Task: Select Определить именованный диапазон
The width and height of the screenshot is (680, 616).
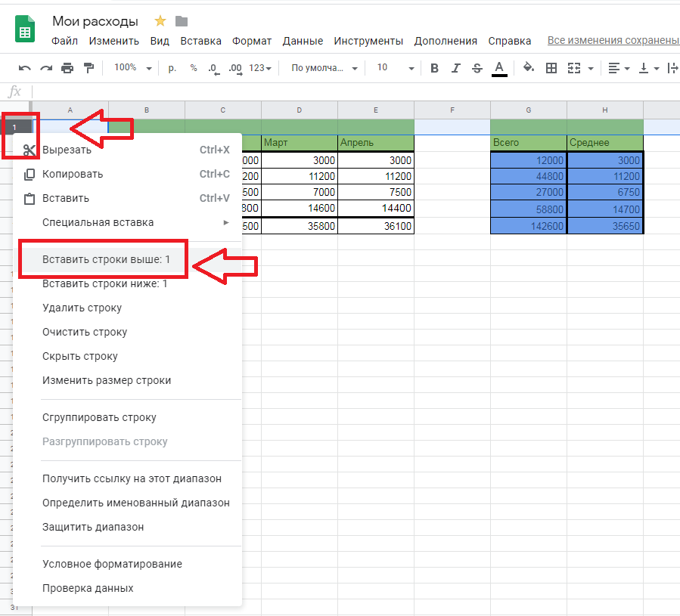Action: 128,503
